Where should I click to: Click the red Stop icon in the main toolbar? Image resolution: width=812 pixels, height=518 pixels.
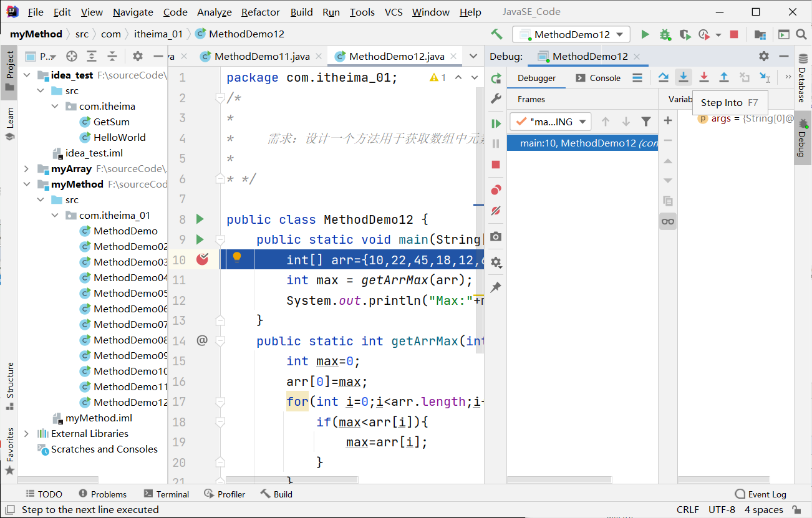tap(734, 34)
